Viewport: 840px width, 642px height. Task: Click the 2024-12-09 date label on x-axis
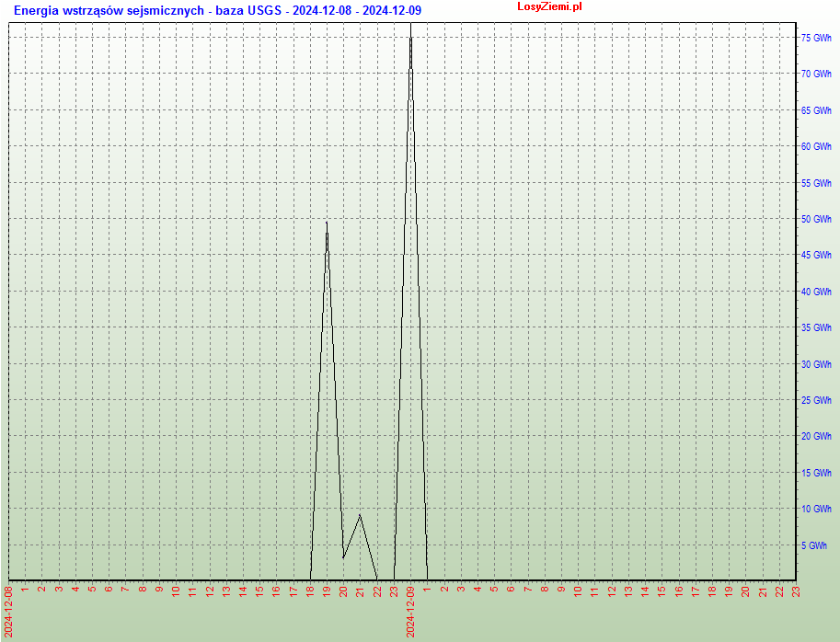pos(411,612)
